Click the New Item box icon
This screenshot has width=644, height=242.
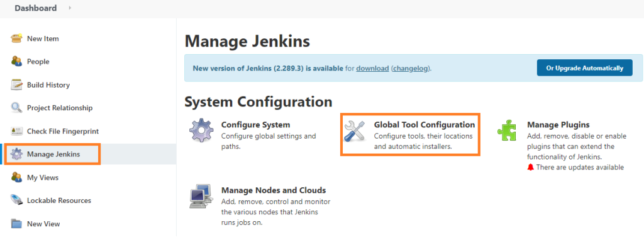pyautogui.click(x=16, y=38)
